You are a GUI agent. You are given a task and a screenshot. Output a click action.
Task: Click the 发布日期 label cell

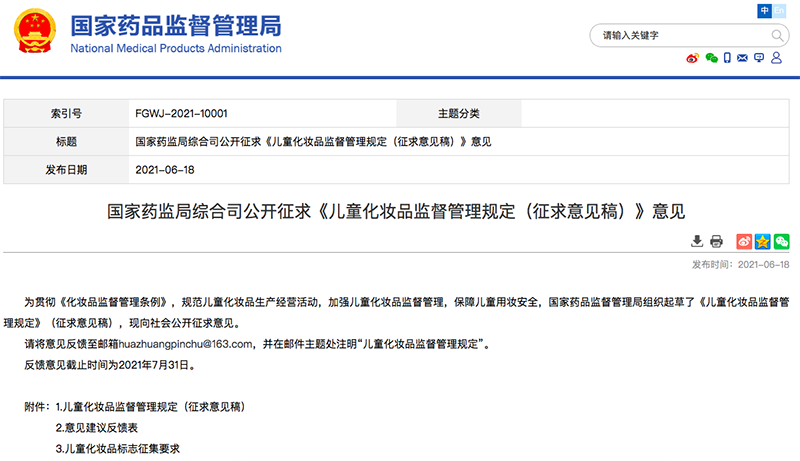point(66,170)
